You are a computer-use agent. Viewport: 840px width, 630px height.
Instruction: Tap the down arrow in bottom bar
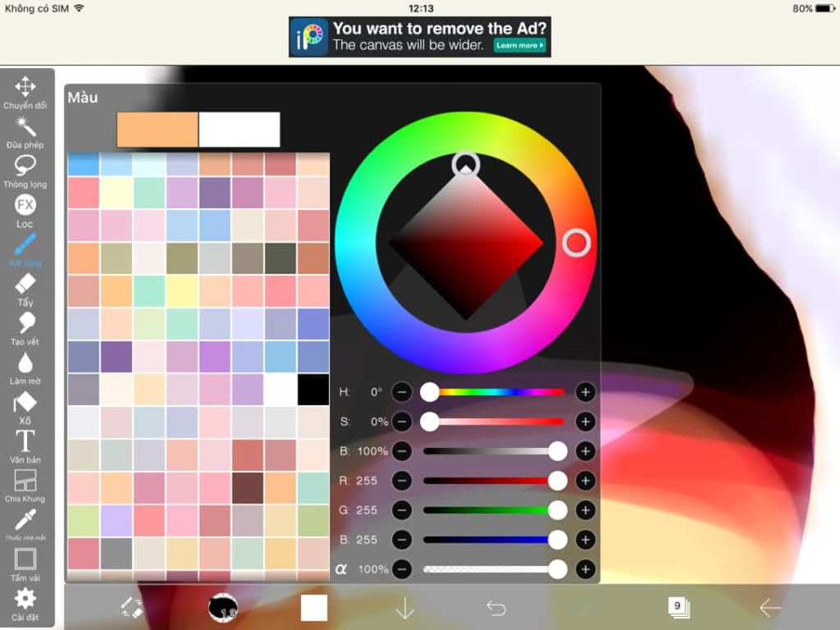405,608
